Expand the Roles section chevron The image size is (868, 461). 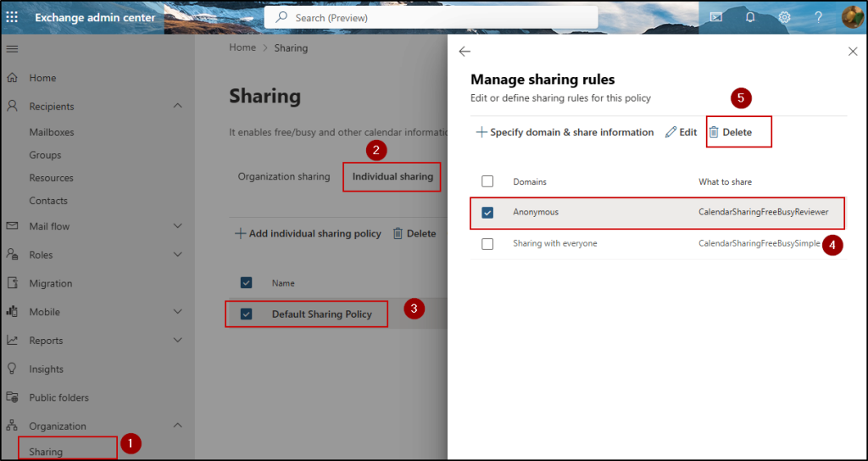pyautogui.click(x=177, y=255)
